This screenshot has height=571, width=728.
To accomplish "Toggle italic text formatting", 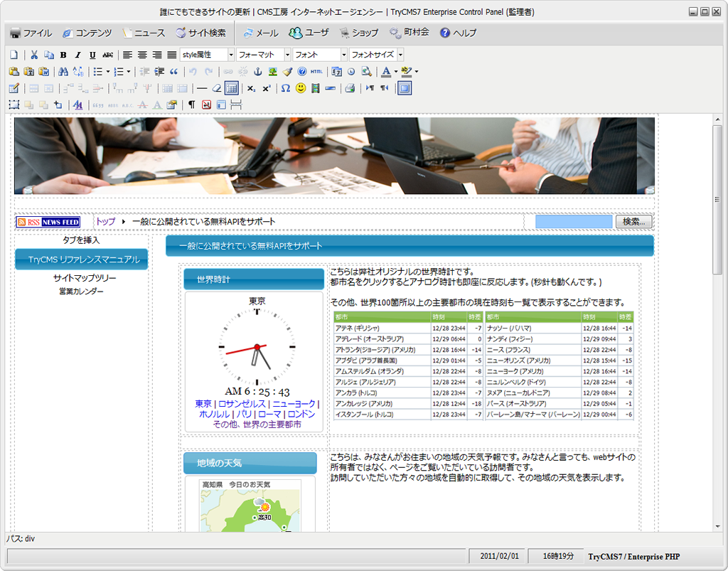I will coord(78,55).
